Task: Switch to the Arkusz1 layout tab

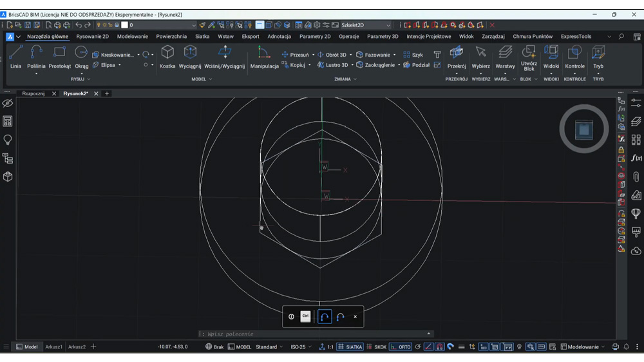Action: pos(54,347)
